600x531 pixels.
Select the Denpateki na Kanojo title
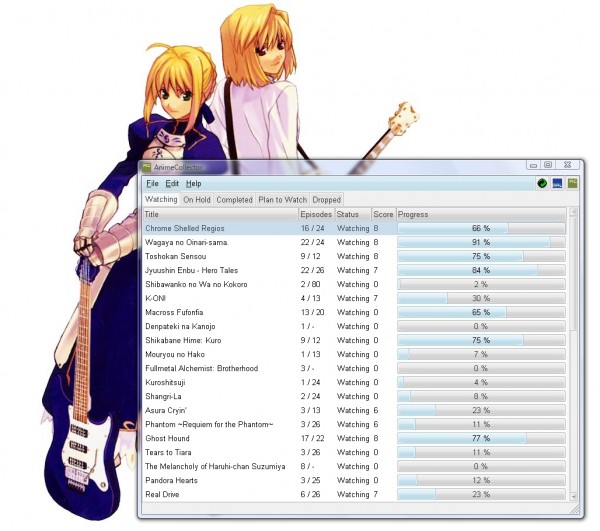click(180, 327)
